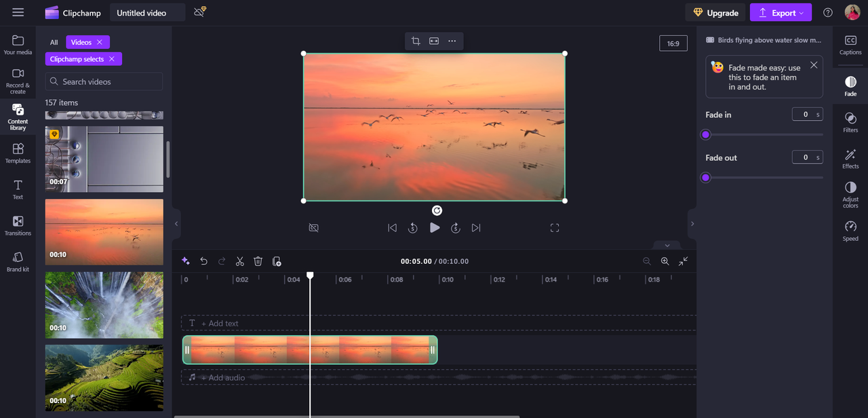
Task: Delete the selected timeline clip
Action: [x=258, y=261]
